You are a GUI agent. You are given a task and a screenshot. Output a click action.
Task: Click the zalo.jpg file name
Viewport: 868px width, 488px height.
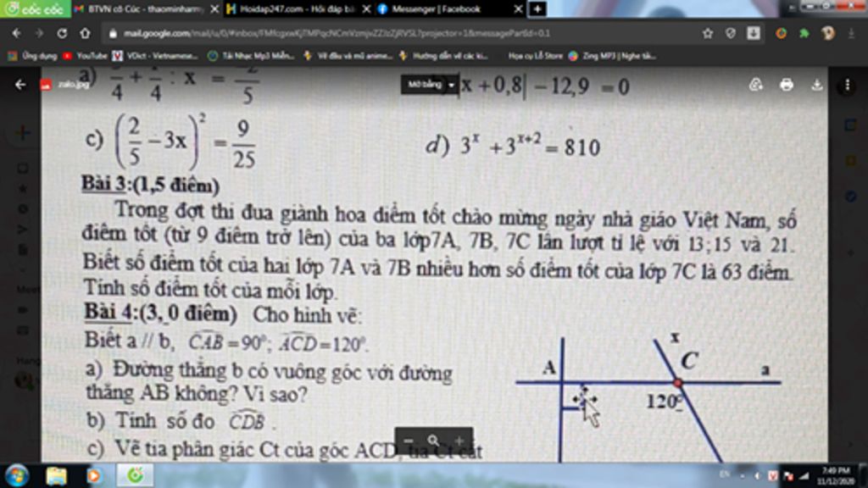coord(74,85)
